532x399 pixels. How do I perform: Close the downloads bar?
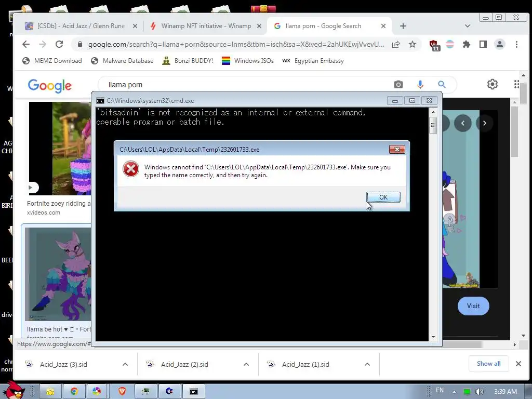(518, 364)
